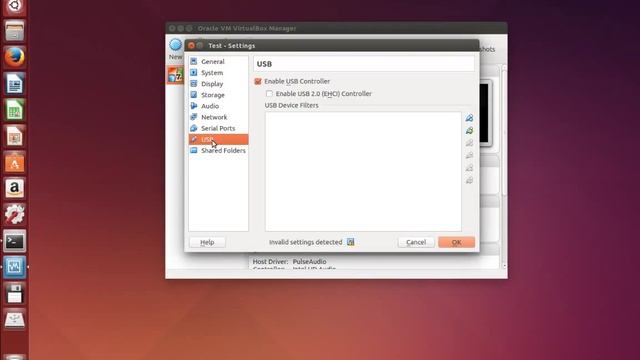The height and width of the screenshot is (360, 640).
Task: Click PulseAudio host driver text in Manager
Action: tap(309, 262)
